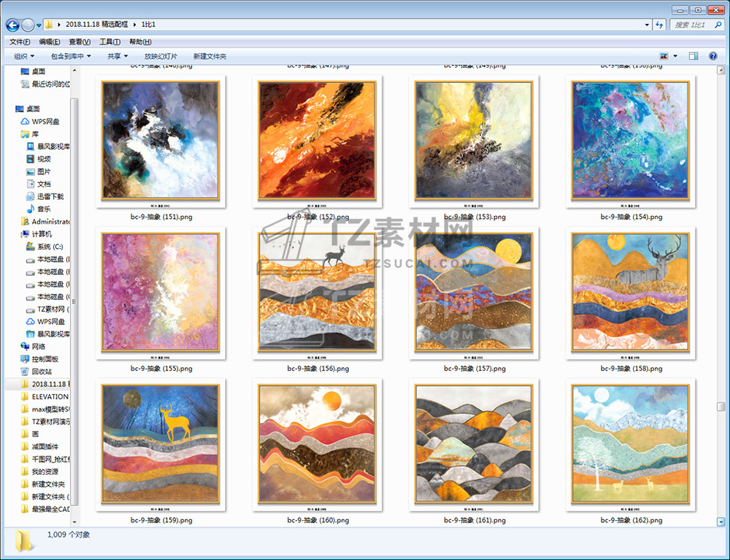Click navigation pane scroll up arrow

(x=74, y=71)
